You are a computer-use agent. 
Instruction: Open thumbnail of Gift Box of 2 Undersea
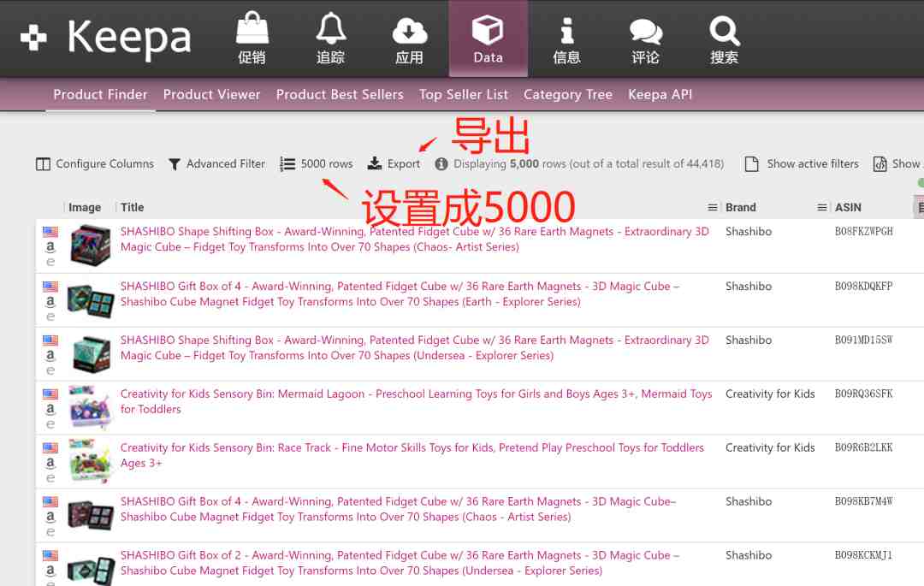(90, 570)
